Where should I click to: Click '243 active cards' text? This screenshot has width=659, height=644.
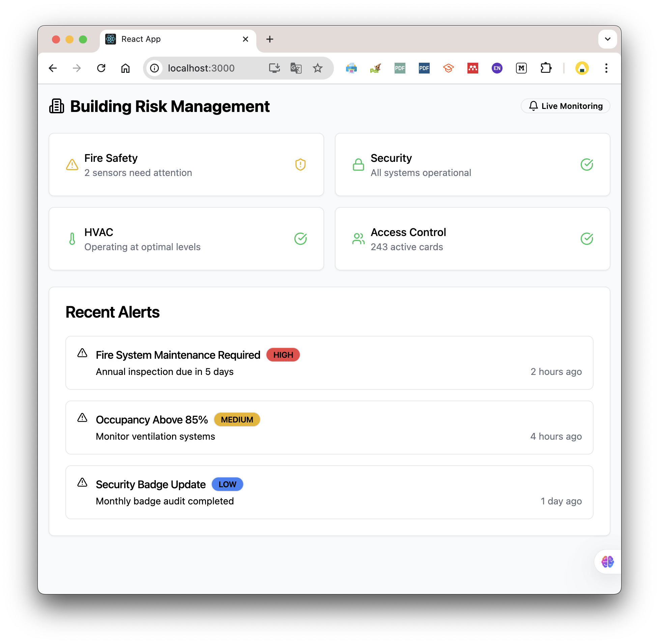point(407,247)
